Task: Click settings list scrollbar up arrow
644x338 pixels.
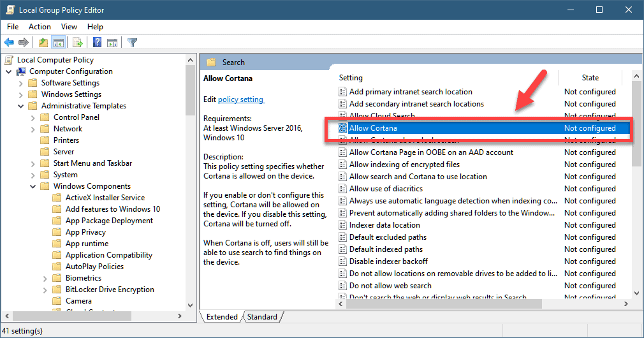Action: [x=636, y=76]
